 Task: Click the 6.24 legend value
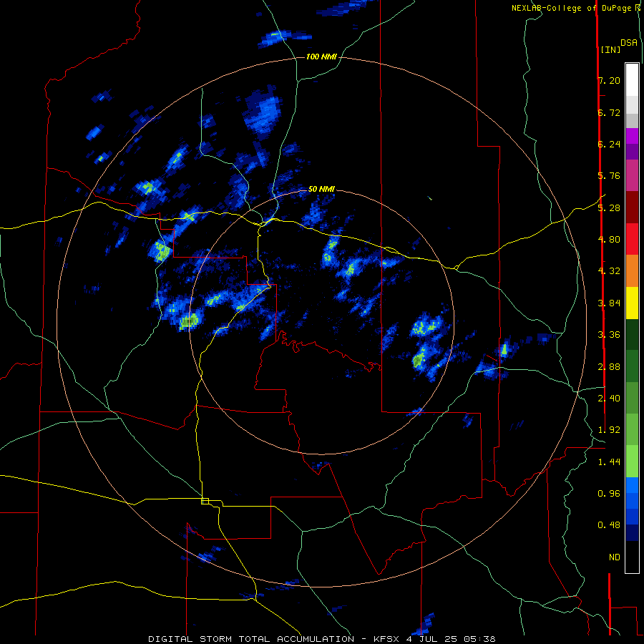point(609,144)
